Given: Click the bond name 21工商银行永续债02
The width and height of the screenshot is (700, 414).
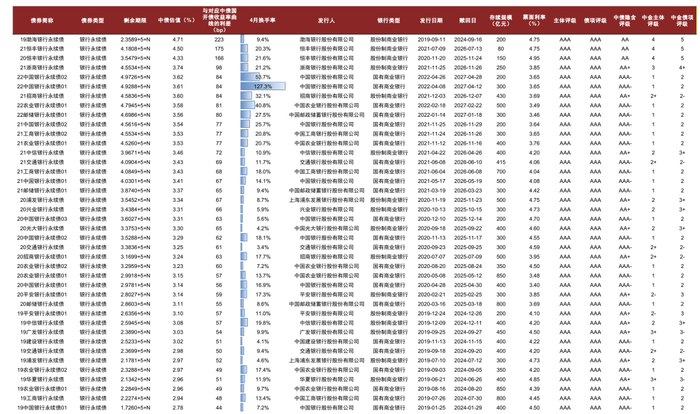Looking at the screenshot, I should coord(42,134).
